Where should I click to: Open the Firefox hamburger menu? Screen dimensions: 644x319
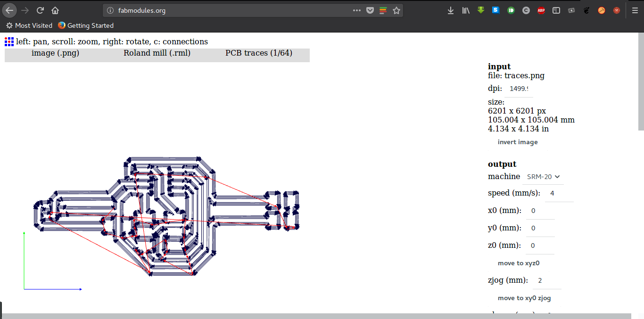click(634, 10)
